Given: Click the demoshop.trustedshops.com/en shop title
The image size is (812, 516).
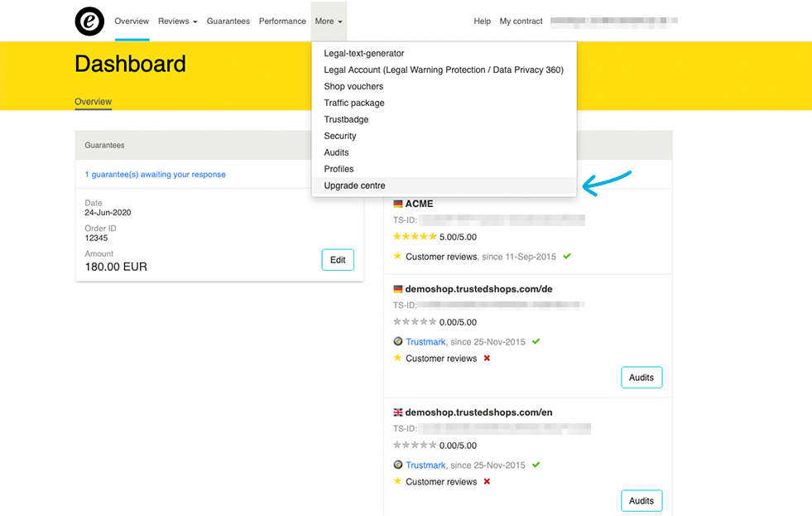Looking at the screenshot, I should coord(478,412).
